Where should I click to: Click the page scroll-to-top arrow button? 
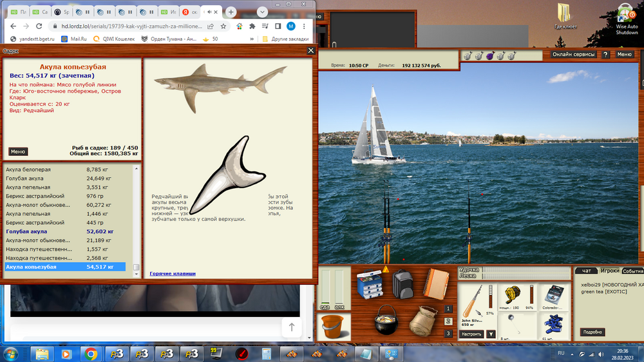[292, 327]
